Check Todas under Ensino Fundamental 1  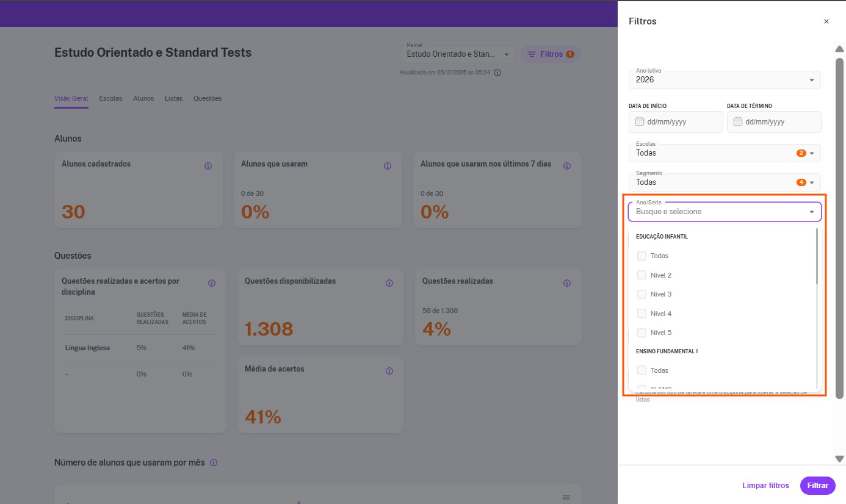point(642,370)
